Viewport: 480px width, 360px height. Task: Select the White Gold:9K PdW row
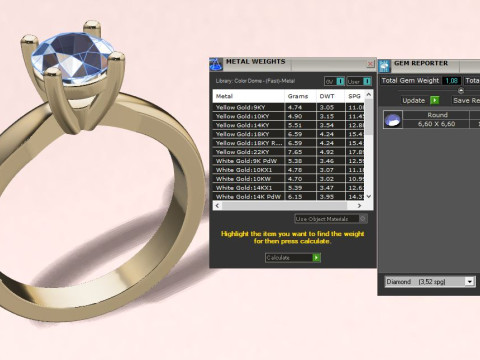289,161
